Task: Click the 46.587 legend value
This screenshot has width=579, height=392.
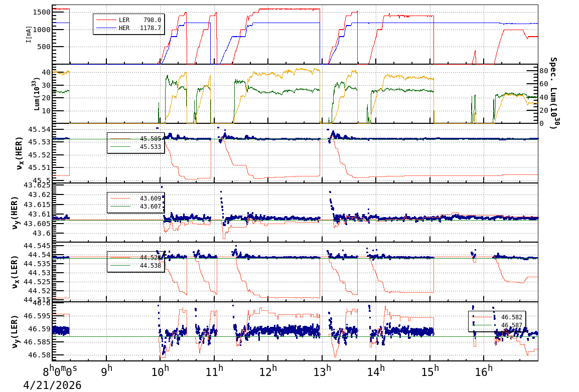Action: pyautogui.click(x=511, y=325)
